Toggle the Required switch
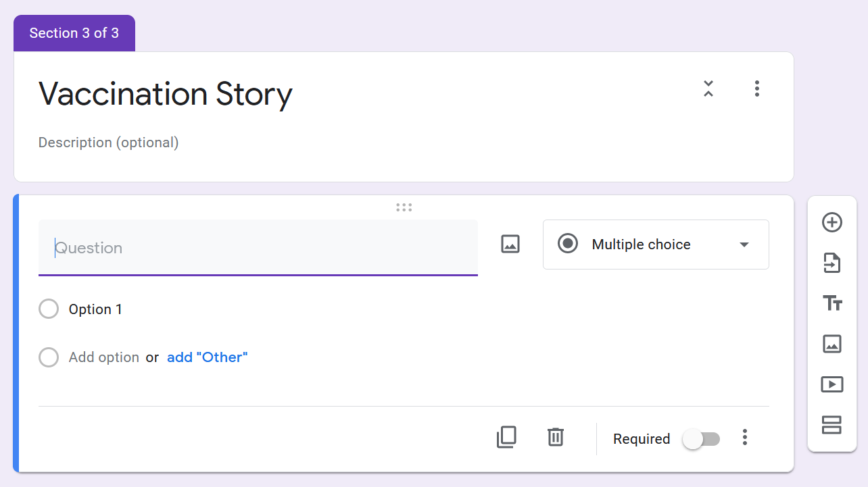The width and height of the screenshot is (868, 487). pos(701,439)
